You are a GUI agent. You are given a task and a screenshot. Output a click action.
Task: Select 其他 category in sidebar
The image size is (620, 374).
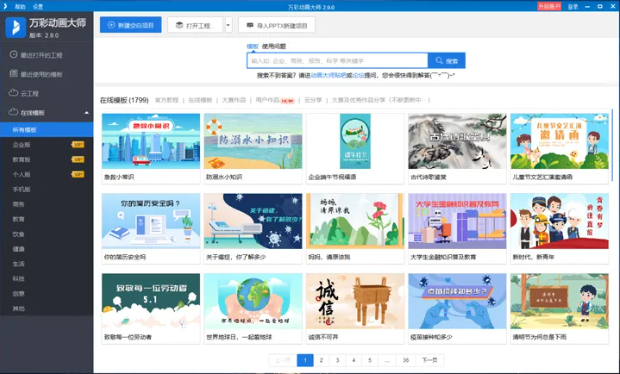click(18, 308)
